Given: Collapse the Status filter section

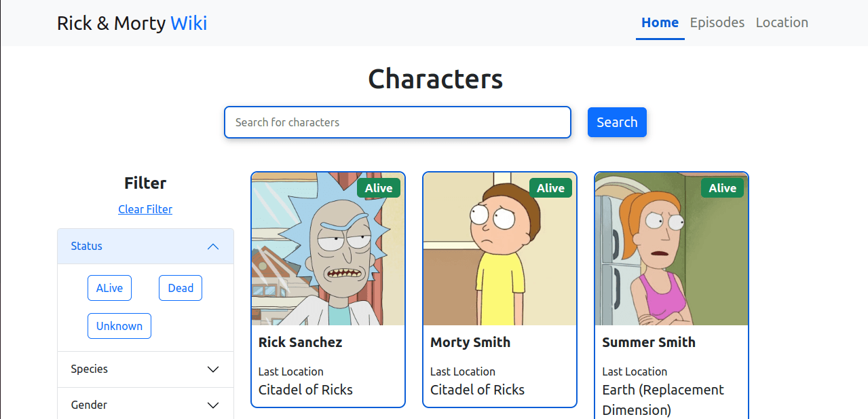Looking at the screenshot, I should pyautogui.click(x=212, y=246).
